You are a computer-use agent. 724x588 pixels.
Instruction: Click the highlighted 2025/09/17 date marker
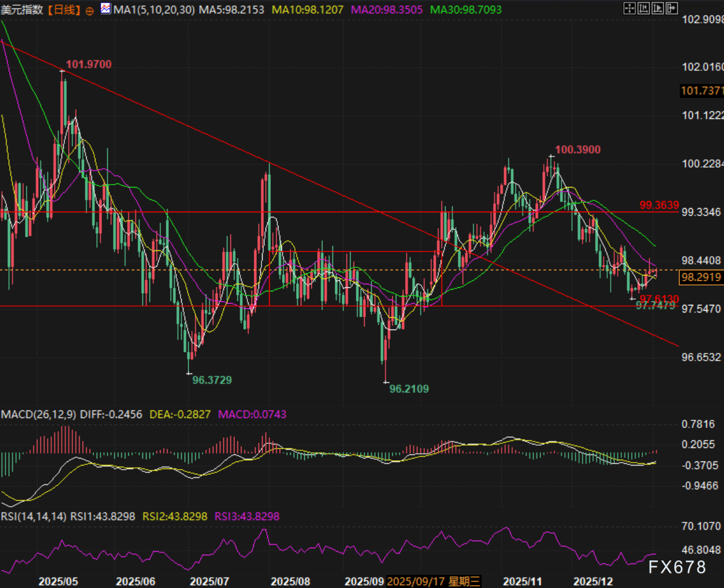434,582
